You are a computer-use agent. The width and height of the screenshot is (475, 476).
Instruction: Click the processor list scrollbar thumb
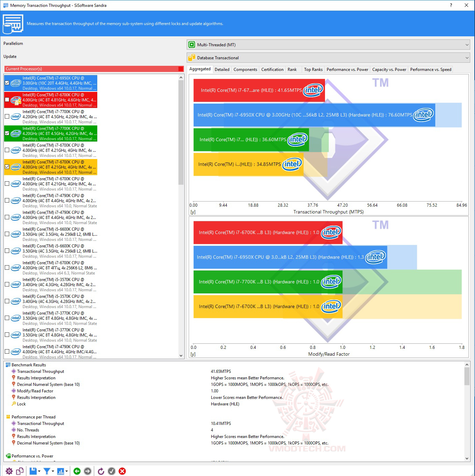point(181,133)
